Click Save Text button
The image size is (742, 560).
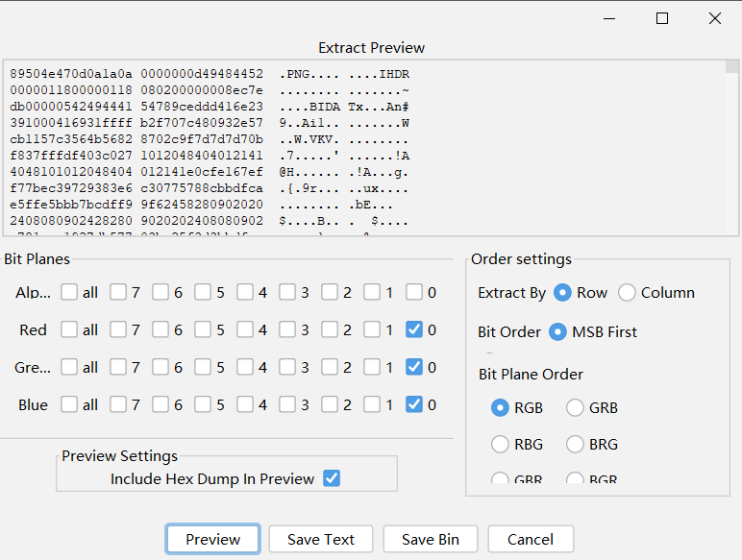[320, 539]
